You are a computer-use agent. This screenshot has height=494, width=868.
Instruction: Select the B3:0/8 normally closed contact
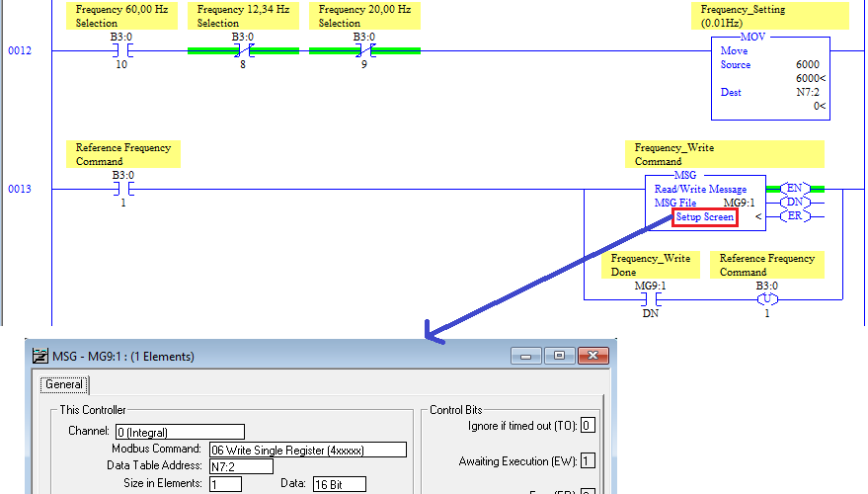tap(243, 51)
